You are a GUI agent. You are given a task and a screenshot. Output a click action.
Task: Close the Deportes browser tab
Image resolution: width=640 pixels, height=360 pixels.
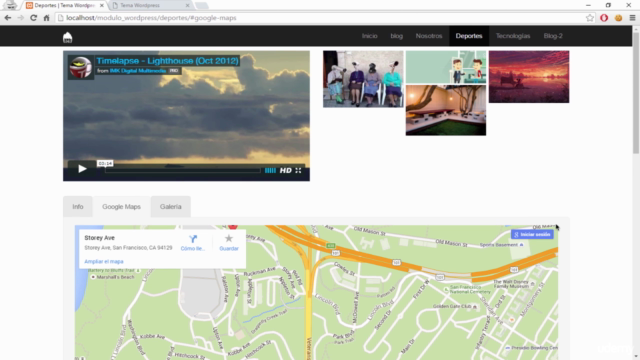click(102, 6)
